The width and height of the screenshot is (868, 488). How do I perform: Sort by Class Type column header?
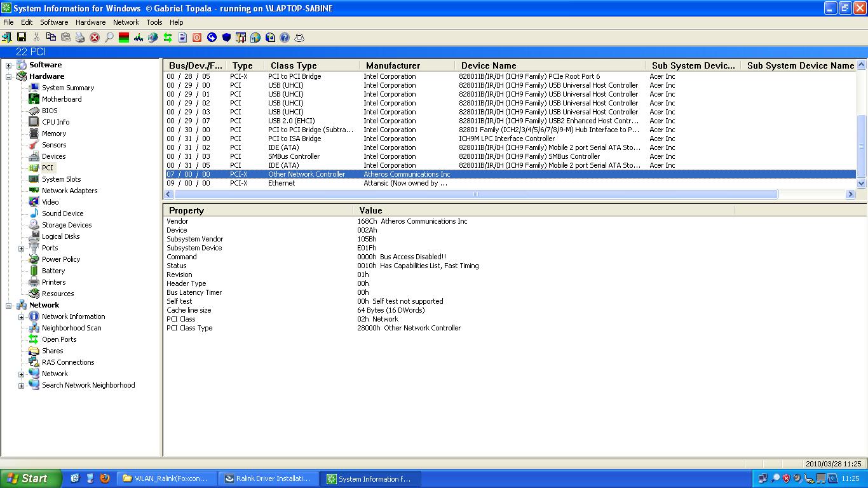point(311,65)
